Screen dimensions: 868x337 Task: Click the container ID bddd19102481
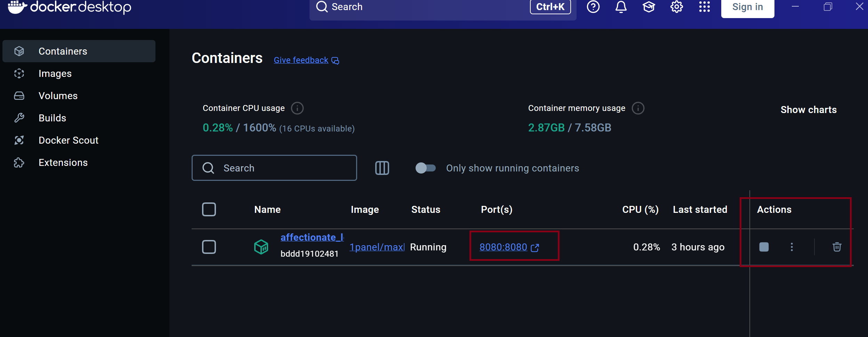click(x=310, y=254)
